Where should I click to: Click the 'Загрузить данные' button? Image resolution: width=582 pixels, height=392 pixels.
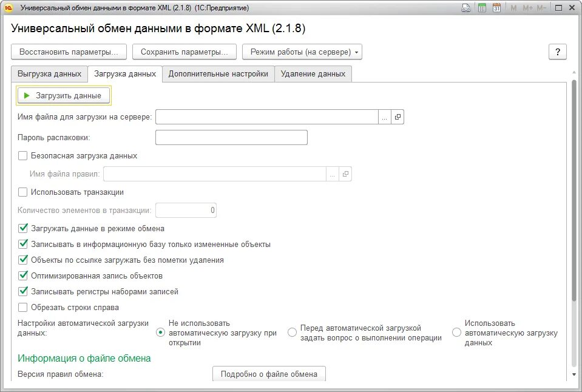(64, 96)
